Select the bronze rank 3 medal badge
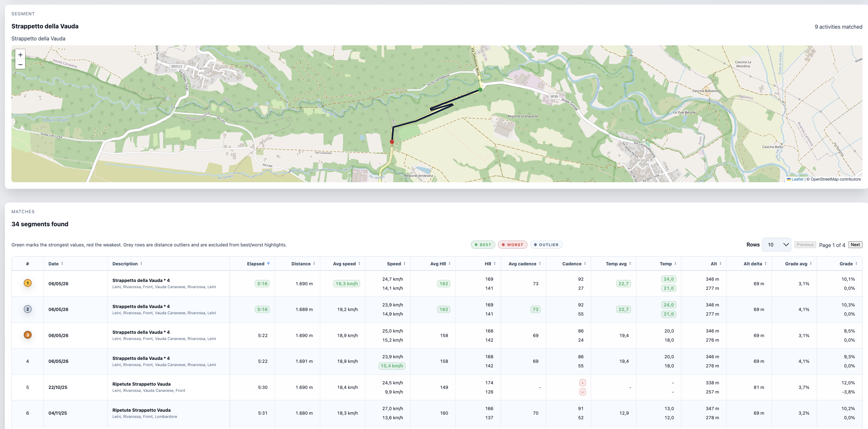Viewport: 868px width, 429px height. (x=28, y=335)
